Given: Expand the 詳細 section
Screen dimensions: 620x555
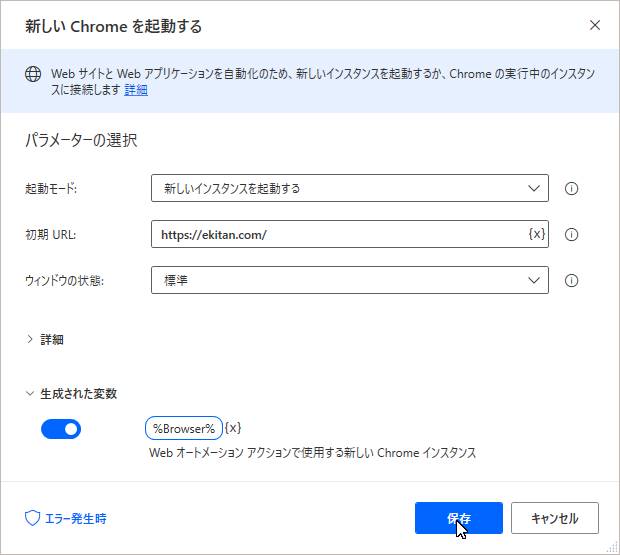Looking at the screenshot, I should pos(45,339).
